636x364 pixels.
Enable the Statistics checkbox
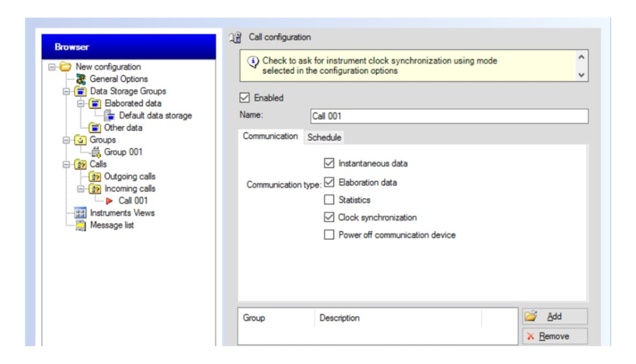[329, 200]
